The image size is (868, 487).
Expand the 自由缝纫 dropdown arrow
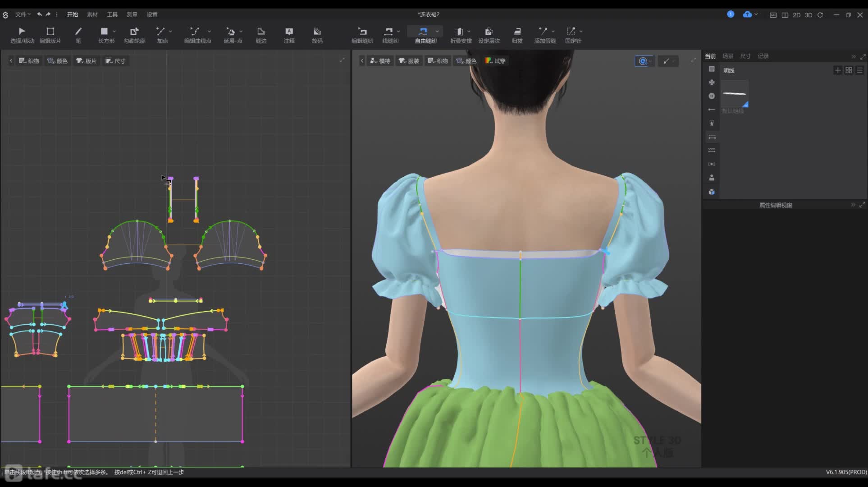click(x=437, y=31)
